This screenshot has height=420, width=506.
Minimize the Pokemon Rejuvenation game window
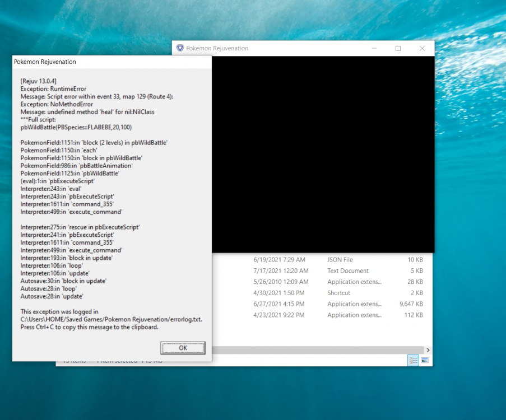tap(374, 48)
